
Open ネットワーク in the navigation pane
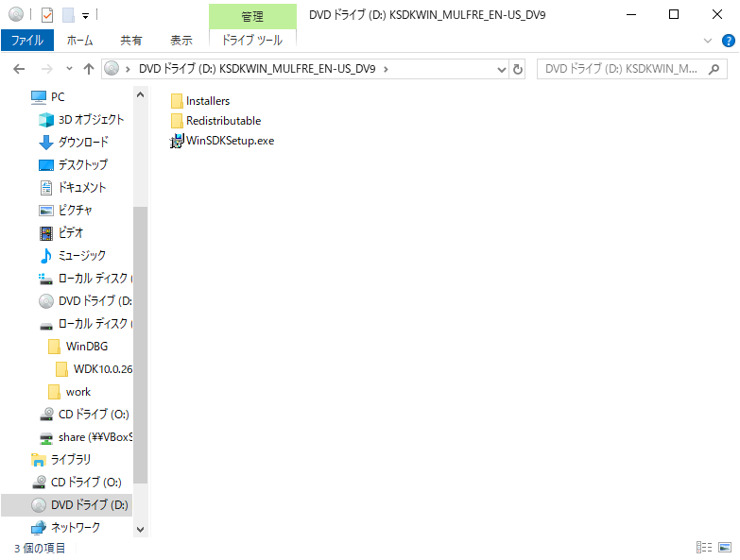[65, 528]
